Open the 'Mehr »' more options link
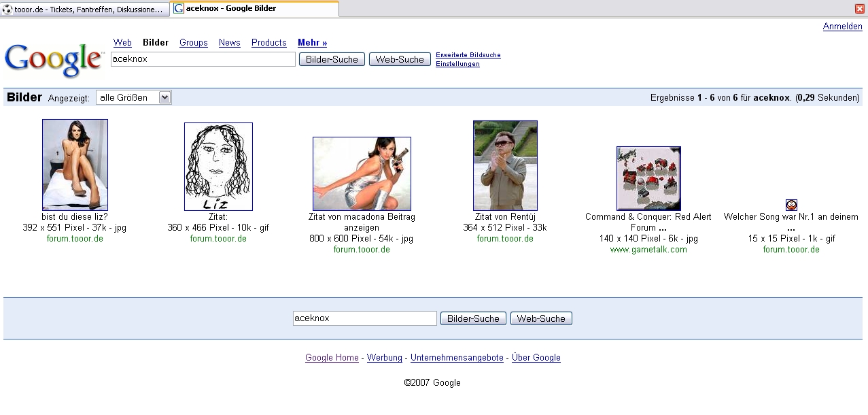This screenshot has height=415, width=868. pyautogui.click(x=312, y=42)
